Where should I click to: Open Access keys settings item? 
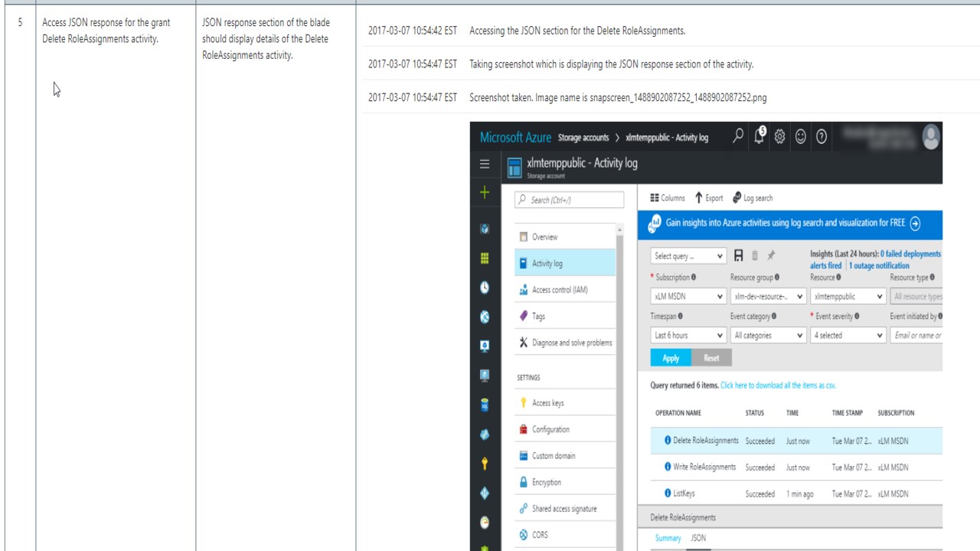[565, 403]
